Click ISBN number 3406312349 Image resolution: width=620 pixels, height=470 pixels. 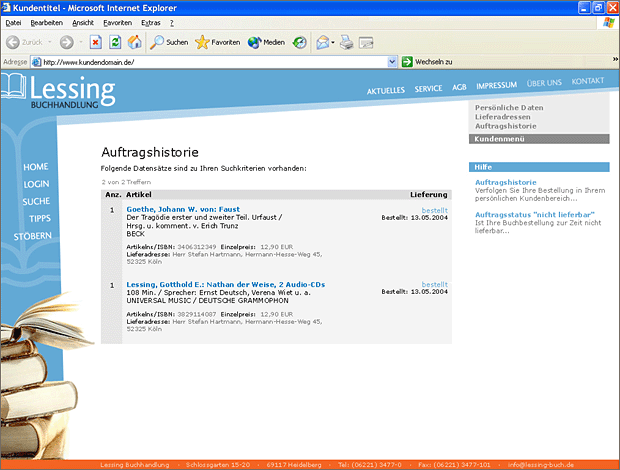197,247
